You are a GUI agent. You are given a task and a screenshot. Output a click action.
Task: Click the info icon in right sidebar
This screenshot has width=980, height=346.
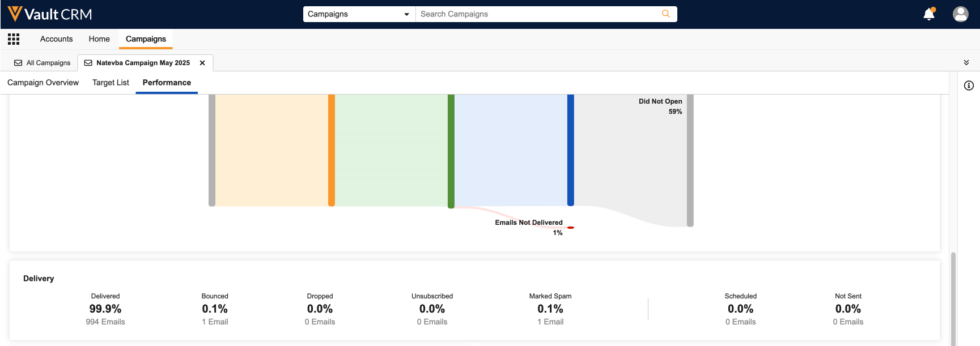pos(969,86)
